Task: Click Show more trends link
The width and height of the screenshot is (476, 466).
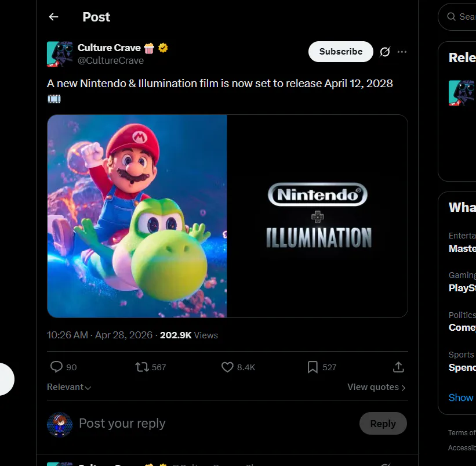Action: (x=461, y=398)
